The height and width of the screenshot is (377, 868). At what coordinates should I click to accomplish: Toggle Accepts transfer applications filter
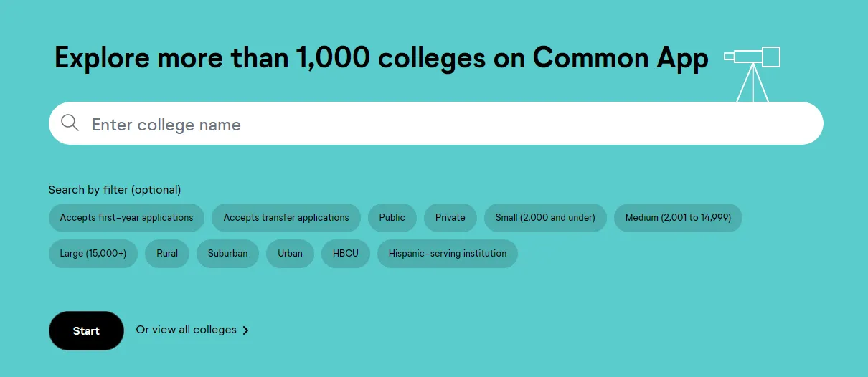click(x=286, y=217)
